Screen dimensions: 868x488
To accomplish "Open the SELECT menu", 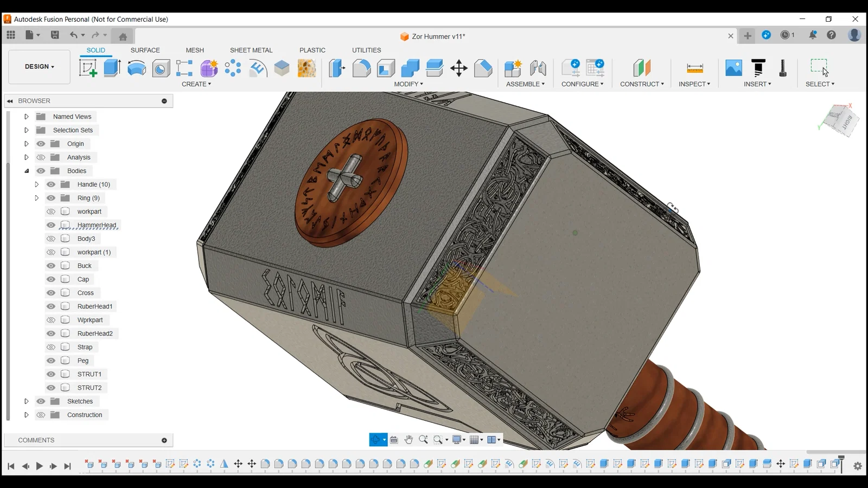I will pos(820,84).
